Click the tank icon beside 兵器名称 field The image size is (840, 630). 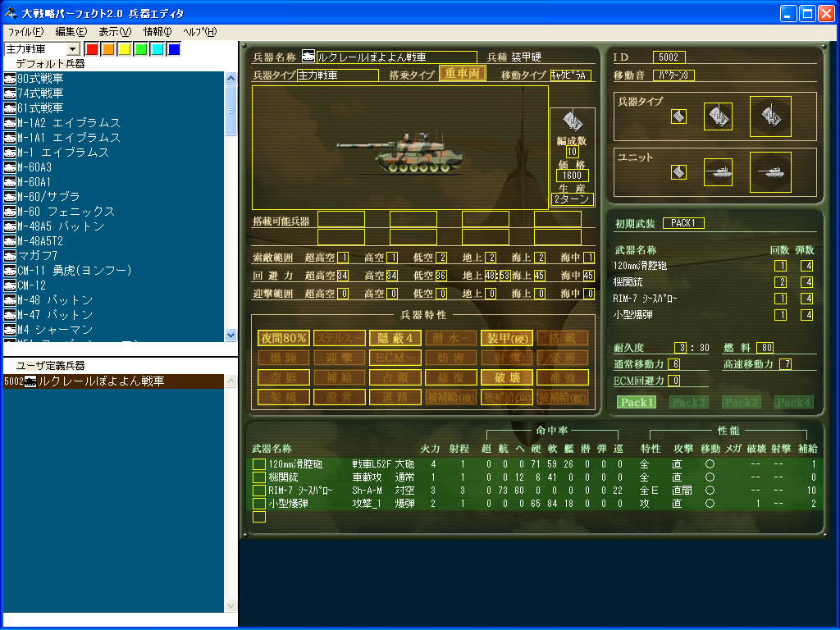pos(308,57)
